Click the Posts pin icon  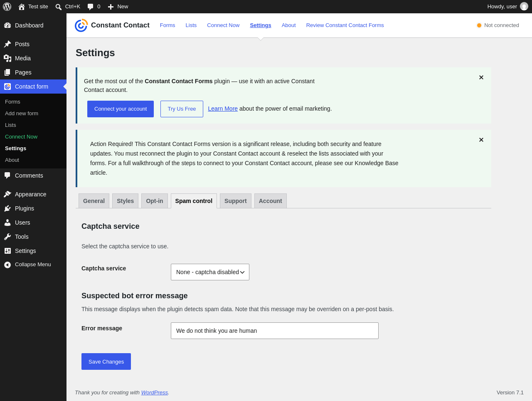7,44
